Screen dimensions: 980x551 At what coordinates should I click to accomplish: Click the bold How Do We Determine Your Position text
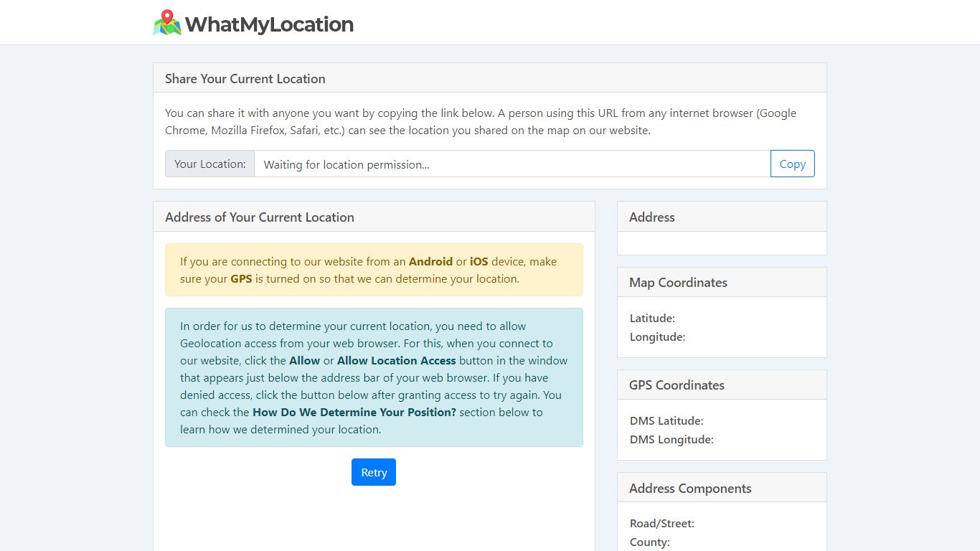354,412
